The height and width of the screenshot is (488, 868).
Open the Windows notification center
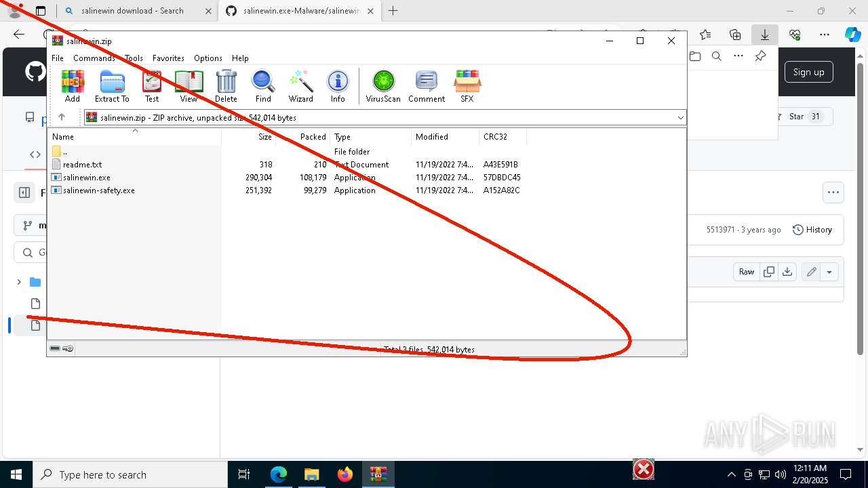(x=846, y=474)
